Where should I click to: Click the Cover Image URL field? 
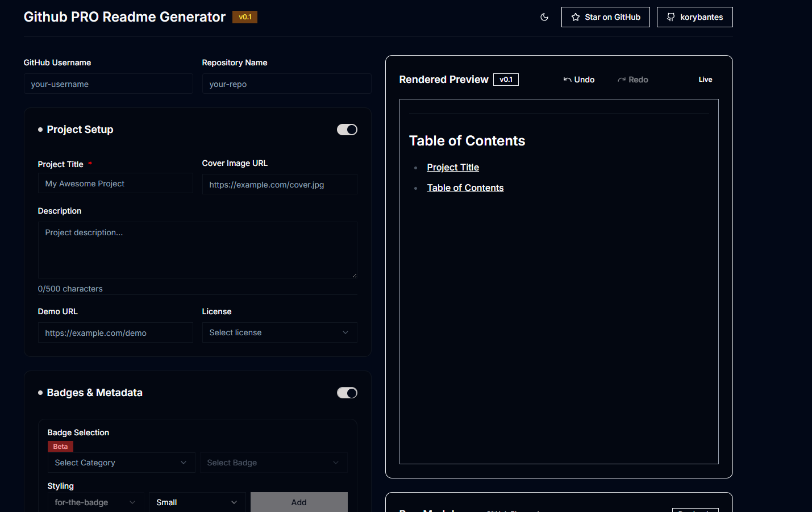(280, 184)
